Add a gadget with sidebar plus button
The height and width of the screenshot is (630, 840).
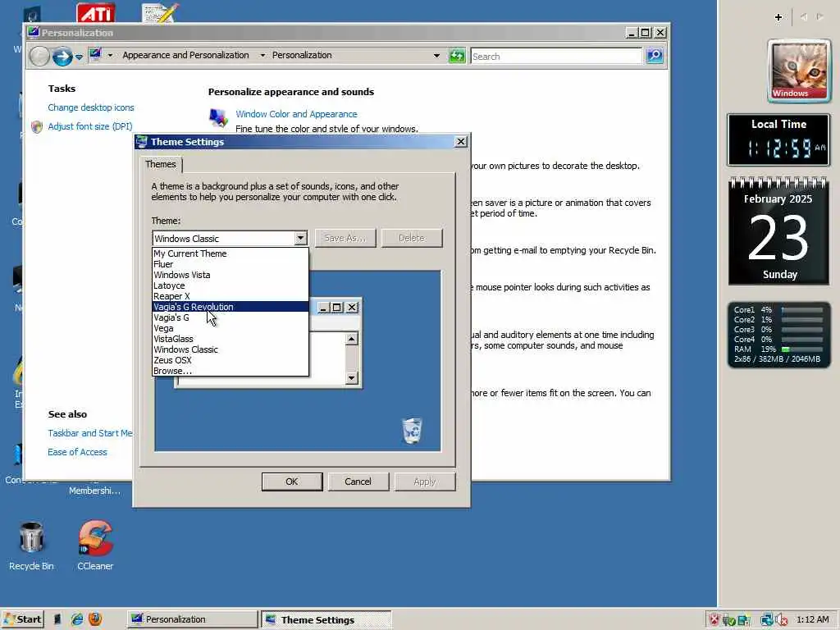778,17
